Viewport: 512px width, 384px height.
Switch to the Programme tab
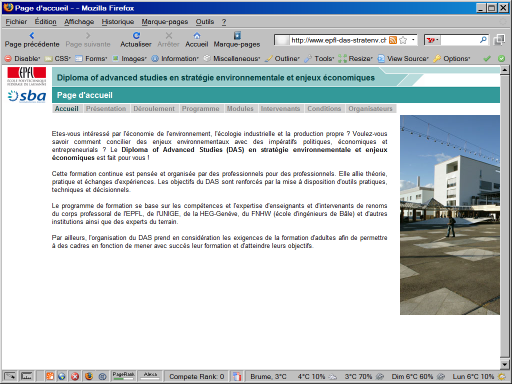click(201, 109)
